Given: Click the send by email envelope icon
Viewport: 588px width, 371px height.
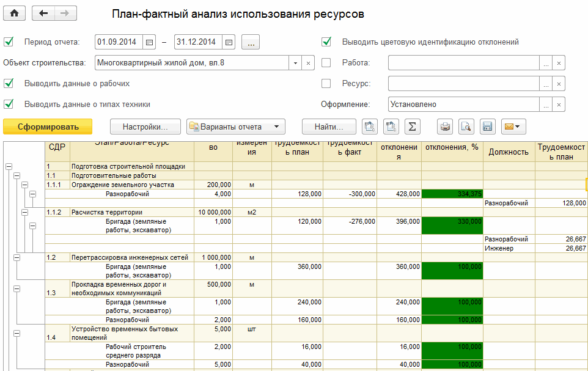Looking at the screenshot, I should click(512, 127).
